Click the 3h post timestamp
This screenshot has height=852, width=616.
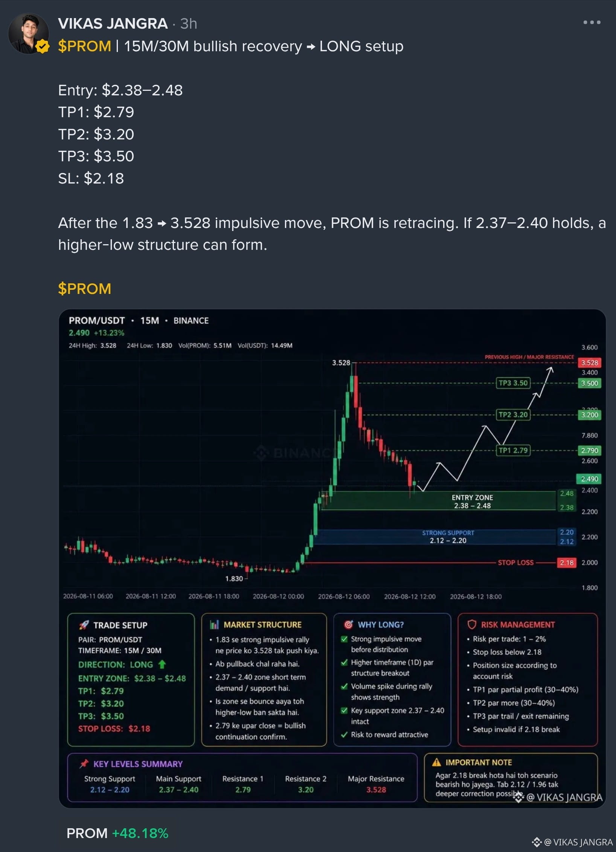(189, 24)
